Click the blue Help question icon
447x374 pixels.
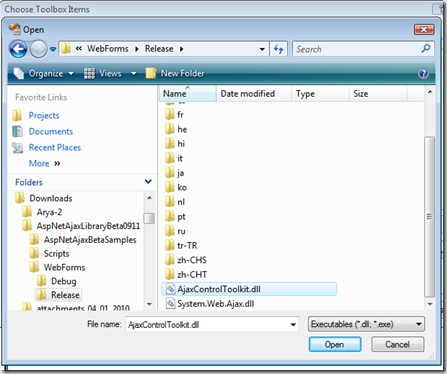pos(423,73)
